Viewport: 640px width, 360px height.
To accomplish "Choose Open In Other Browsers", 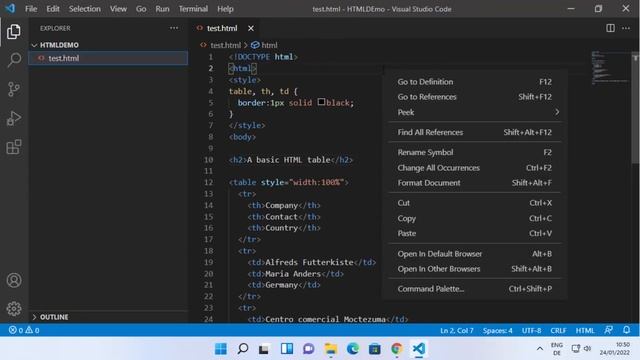I will [x=475, y=269].
